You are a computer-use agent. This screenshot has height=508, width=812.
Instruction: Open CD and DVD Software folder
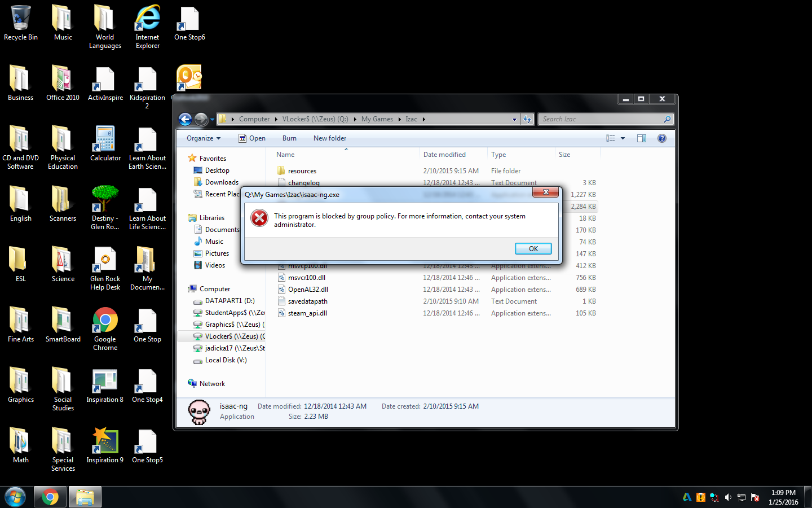coord(21,148)
